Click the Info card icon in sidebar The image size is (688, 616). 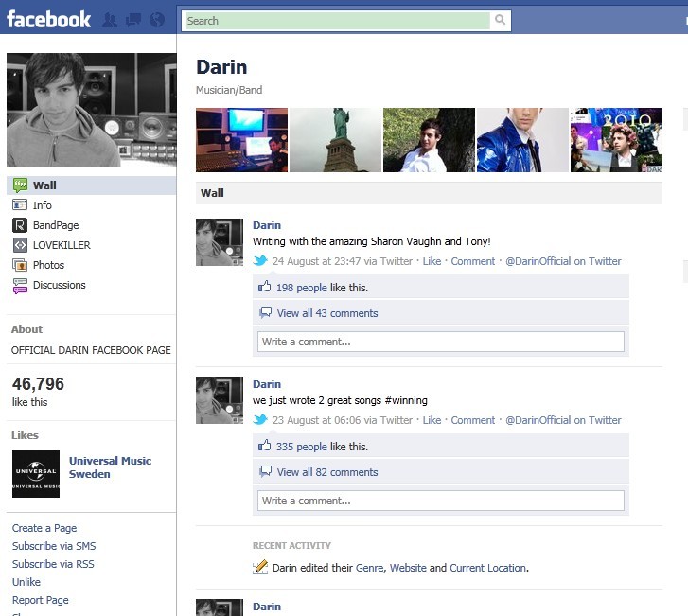[20, 205]
